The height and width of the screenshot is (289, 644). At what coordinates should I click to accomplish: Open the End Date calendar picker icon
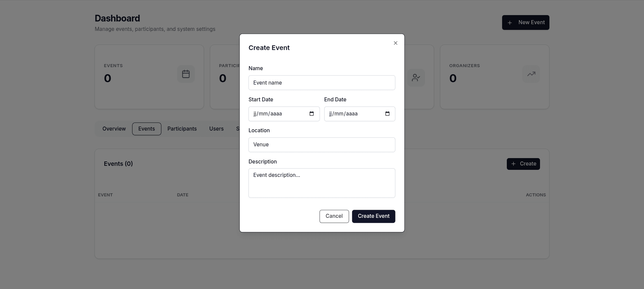(387, 114)
